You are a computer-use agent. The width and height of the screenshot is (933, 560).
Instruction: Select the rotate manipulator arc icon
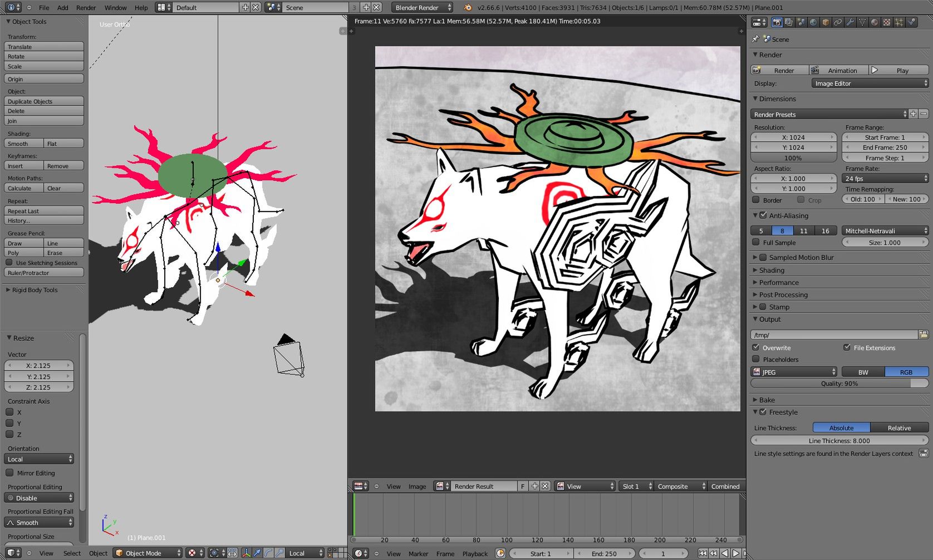268,553
